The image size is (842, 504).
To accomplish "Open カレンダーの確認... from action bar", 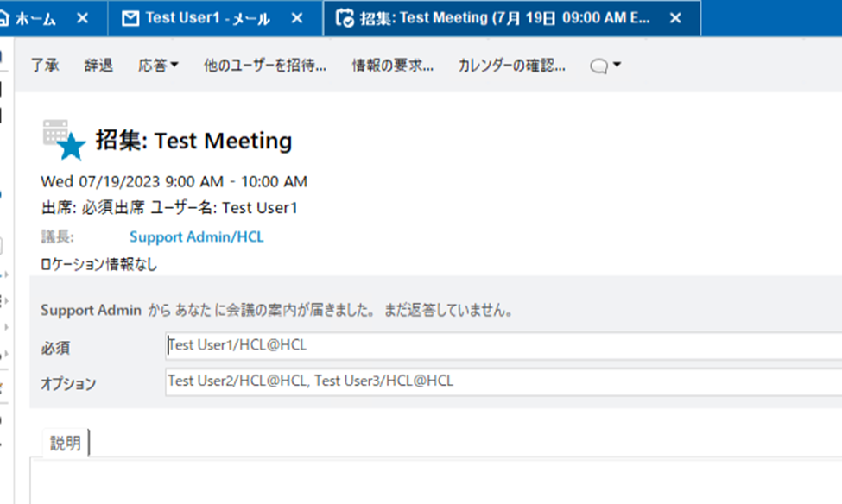I will click(x=511, y=66).
